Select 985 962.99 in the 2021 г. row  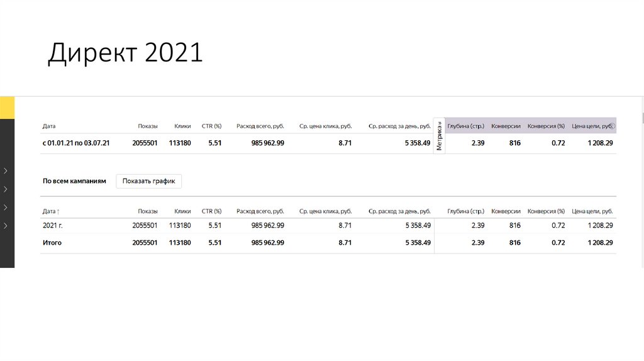268,226
